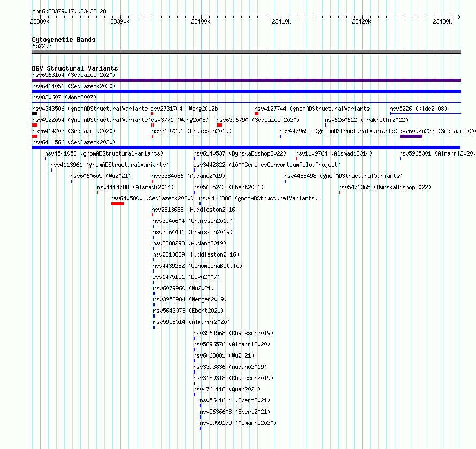
Task: Select the purple nsv6563104 variant bar
Action: (x=246, y=80)
